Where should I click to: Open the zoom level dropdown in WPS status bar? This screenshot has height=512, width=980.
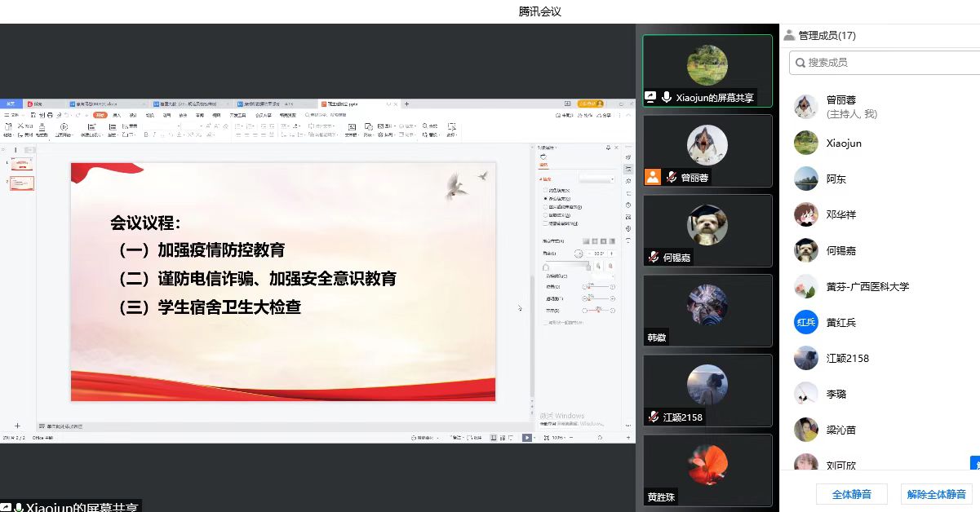click(x=558, y=438)
